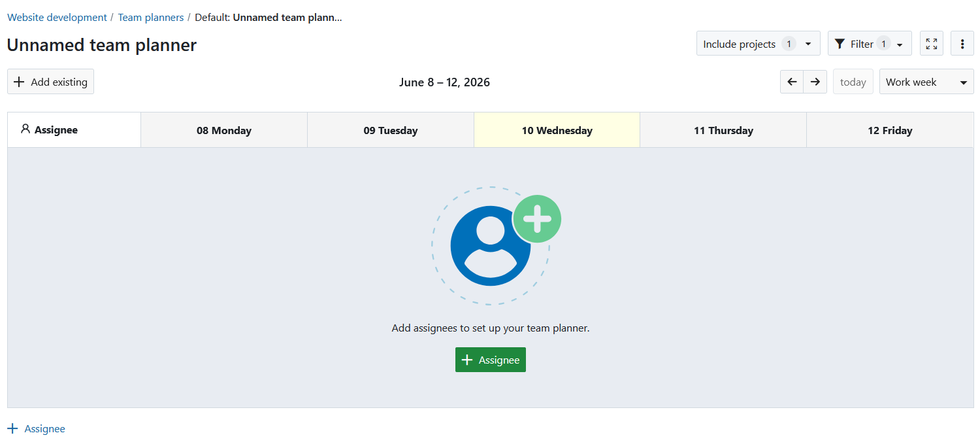Select the 08 Monday column header
This screenshot has width=980, height=446.
pyautogui.click(x=224, y=130)
